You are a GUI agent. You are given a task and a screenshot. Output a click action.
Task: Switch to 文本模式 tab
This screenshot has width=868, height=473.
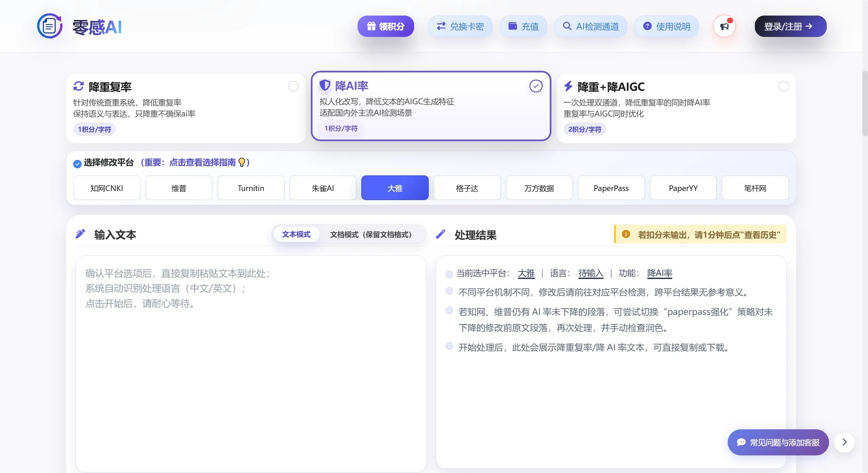tap(296, 234)
